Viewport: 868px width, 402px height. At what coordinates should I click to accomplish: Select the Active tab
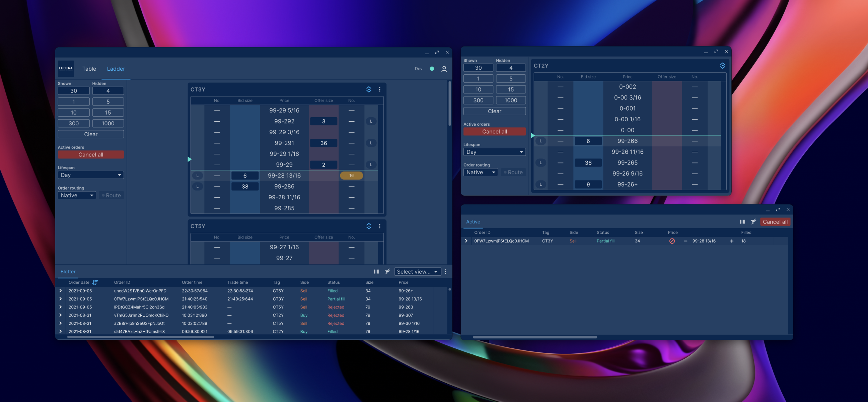(x=473, y=222)
